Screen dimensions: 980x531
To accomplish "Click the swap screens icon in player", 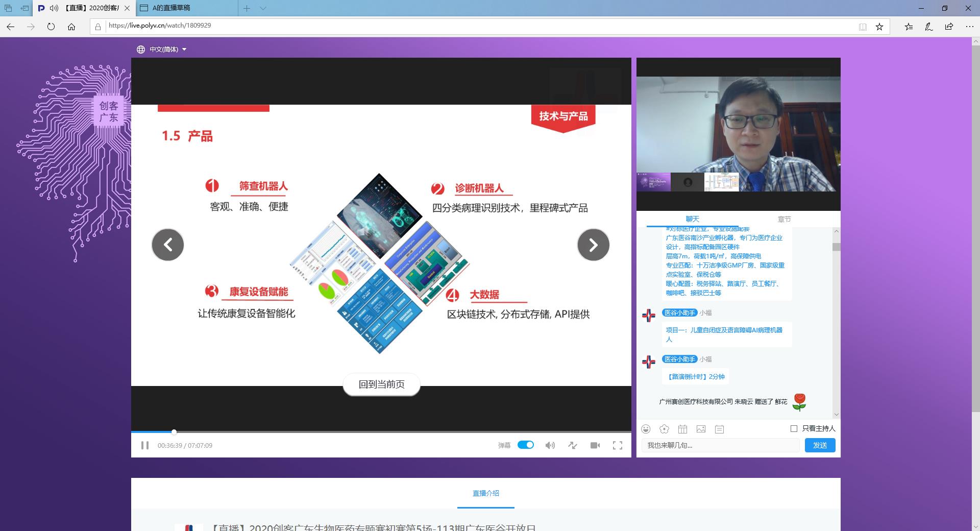I will (x=573, y=445).
